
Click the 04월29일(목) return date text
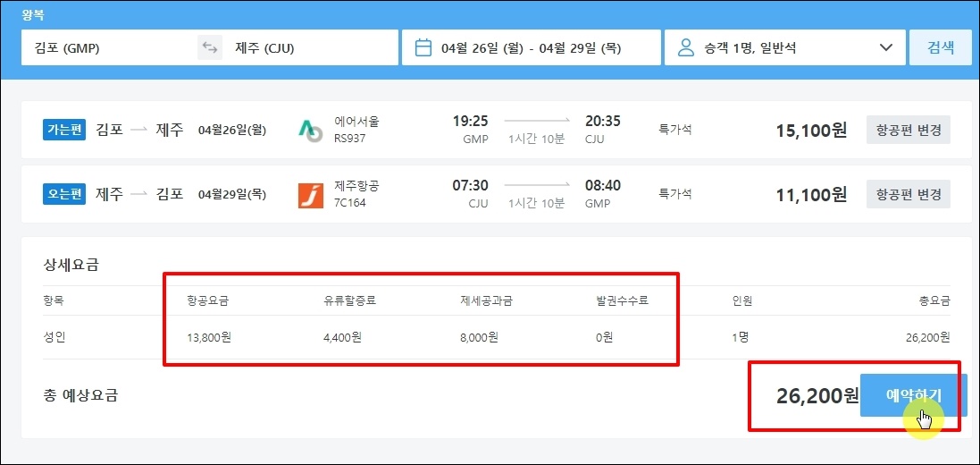pos(232,195)
